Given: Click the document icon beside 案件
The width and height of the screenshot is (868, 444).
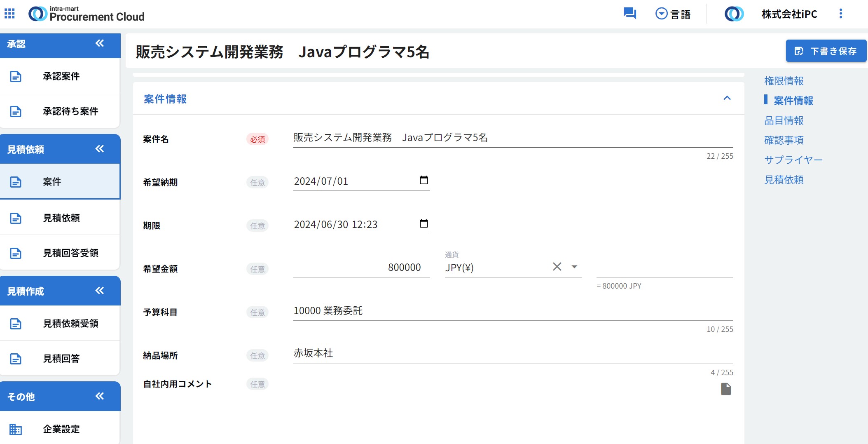Looking at the screenshot, I should tap(16, 182).
